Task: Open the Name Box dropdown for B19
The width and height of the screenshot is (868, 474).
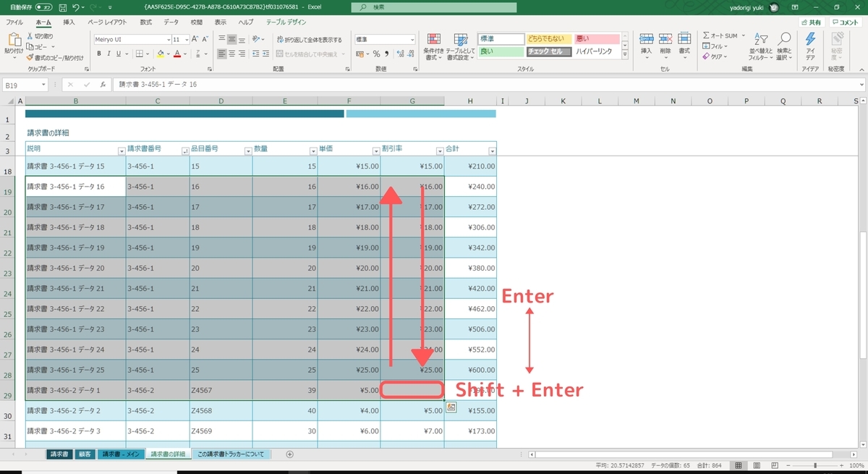Action: pyautogui.click(x=43, y=85)
